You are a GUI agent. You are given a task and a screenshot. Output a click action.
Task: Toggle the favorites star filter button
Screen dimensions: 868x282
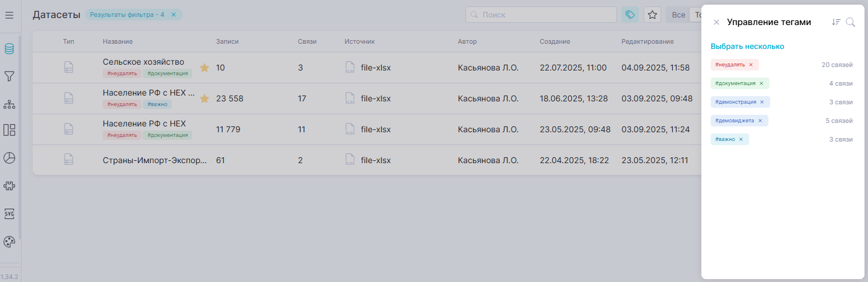(652, 15)
